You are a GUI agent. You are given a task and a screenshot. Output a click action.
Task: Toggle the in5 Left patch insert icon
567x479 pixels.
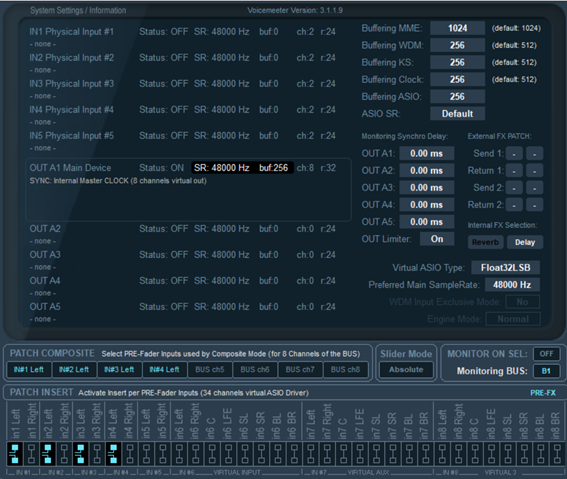[x=146, y=454]
